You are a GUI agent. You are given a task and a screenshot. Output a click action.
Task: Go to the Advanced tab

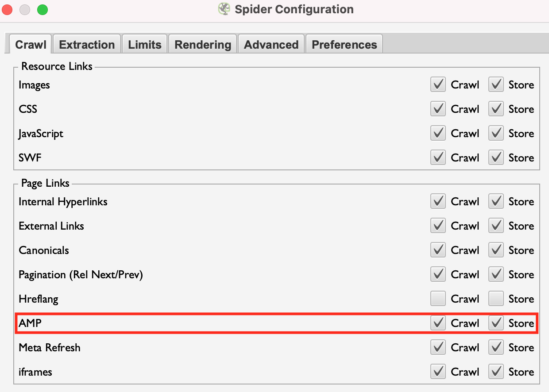(271, 44)
